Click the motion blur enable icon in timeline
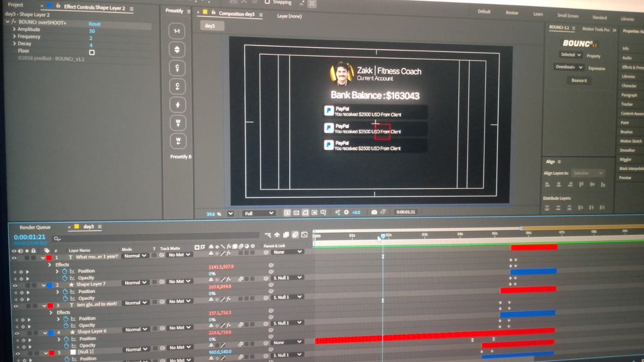This screenshot has width=644, height=362. click(x=295, y=235)
